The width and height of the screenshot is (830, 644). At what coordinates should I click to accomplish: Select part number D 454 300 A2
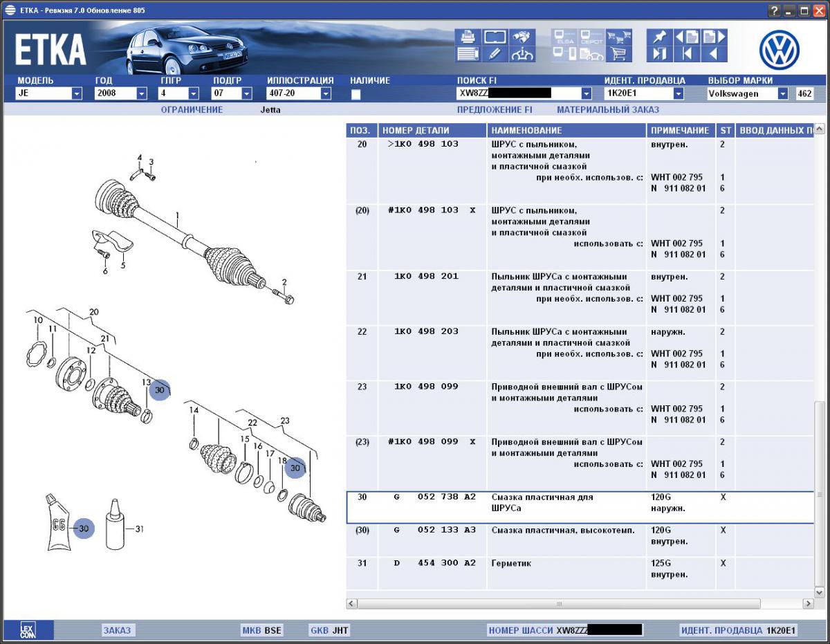434,563
